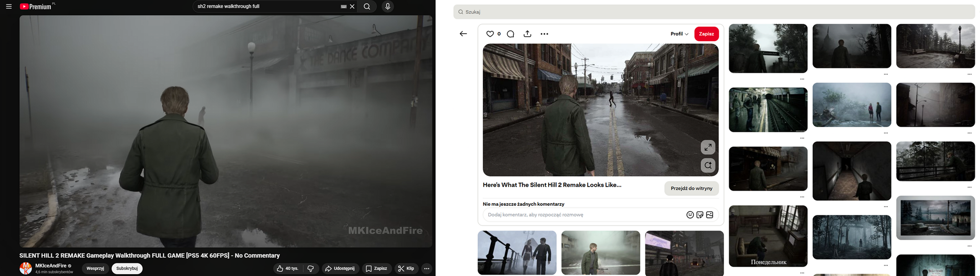Image resolution: width=980 pixels, height=276 pixels.
Task: Go back using Pinterest arrow
Action: click(x=463, y=34)
